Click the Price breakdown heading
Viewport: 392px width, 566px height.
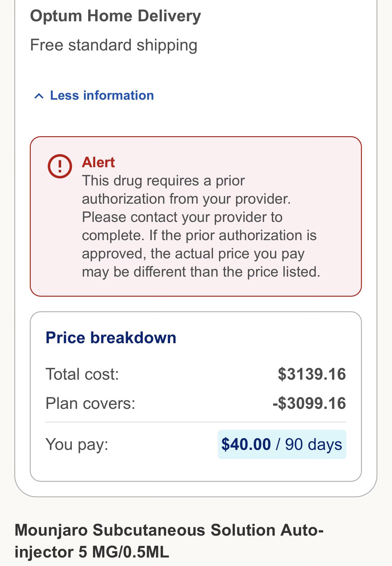point(111,338)
